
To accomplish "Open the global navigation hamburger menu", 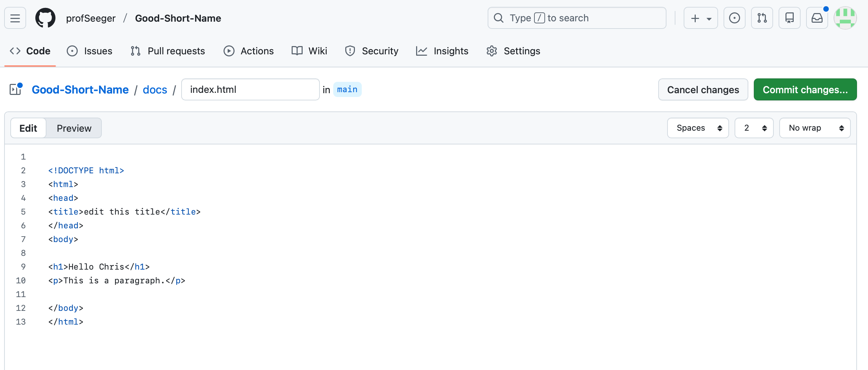I will (x=15, y=18).
